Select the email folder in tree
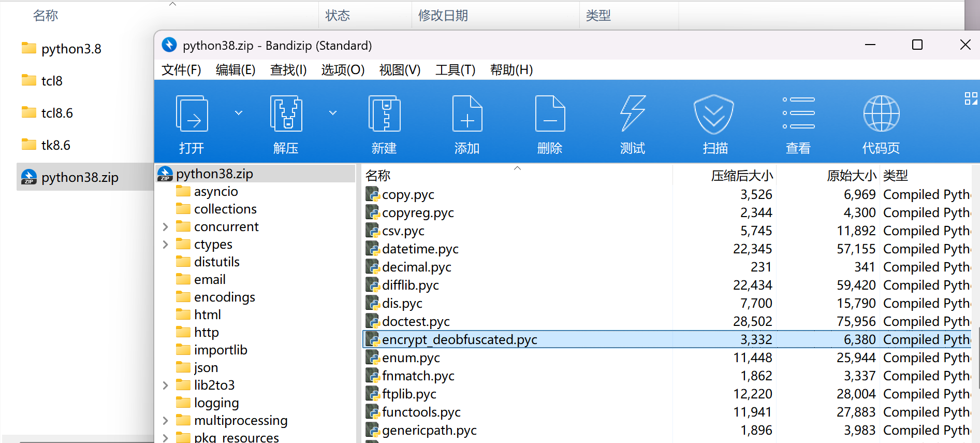The height and width of the screenshot is (443, 980). 210,279
